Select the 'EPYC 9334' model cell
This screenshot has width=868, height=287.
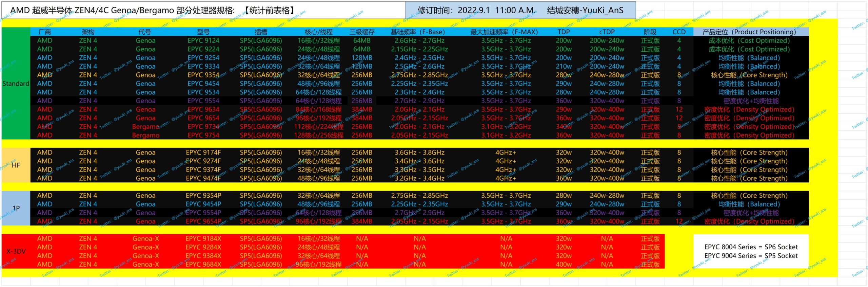[x=203, y=66]
